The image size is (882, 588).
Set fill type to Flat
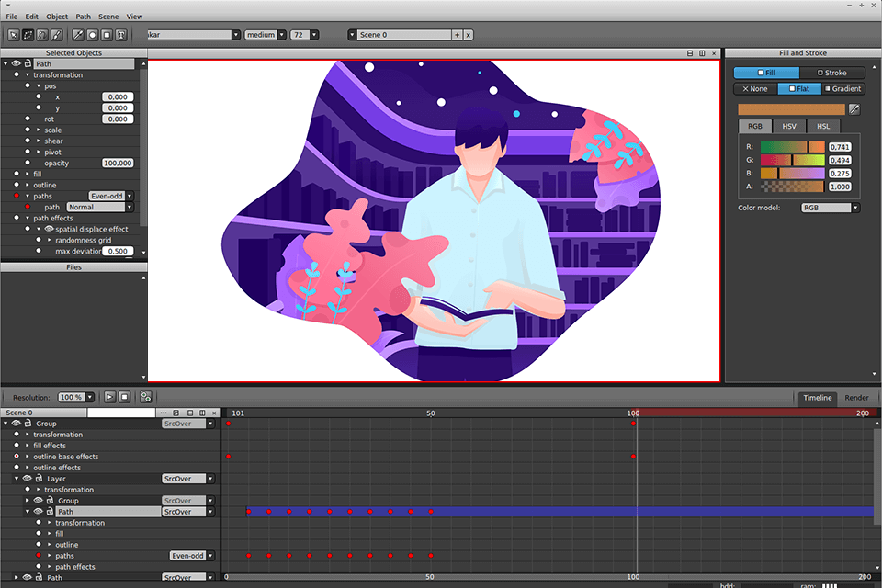[x=799, y=89]
